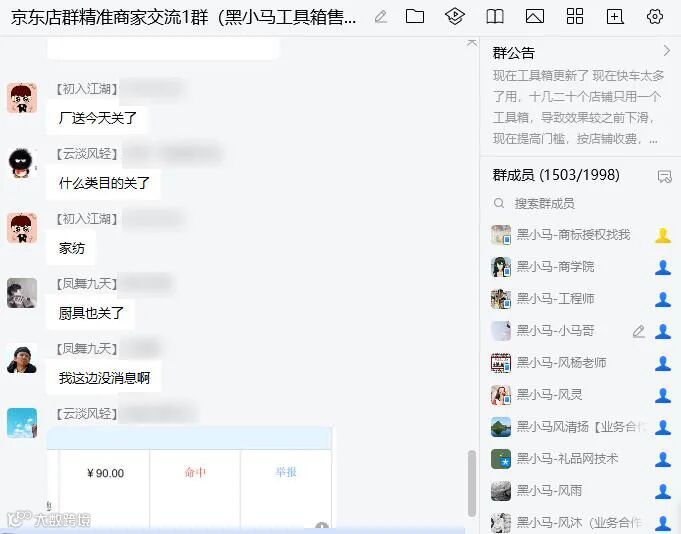Screen dimensions: 681x534
Task: Edit the group name with pencil icon
Action: tap(381, 17)
